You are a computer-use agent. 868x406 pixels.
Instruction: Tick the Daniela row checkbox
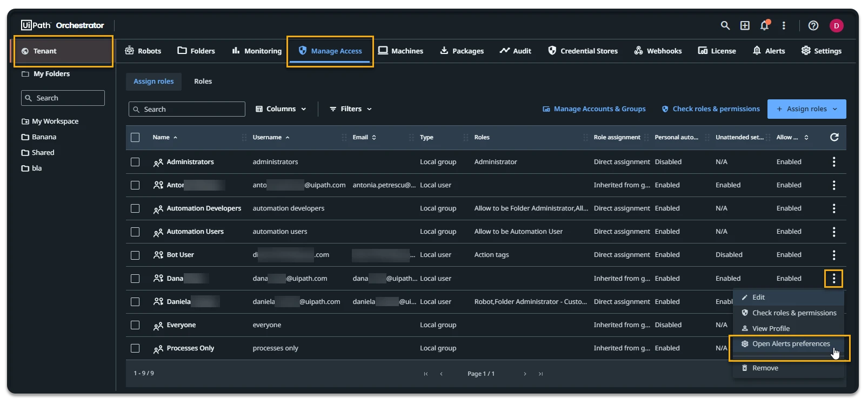pyautogui.click(x=135, y=302)
